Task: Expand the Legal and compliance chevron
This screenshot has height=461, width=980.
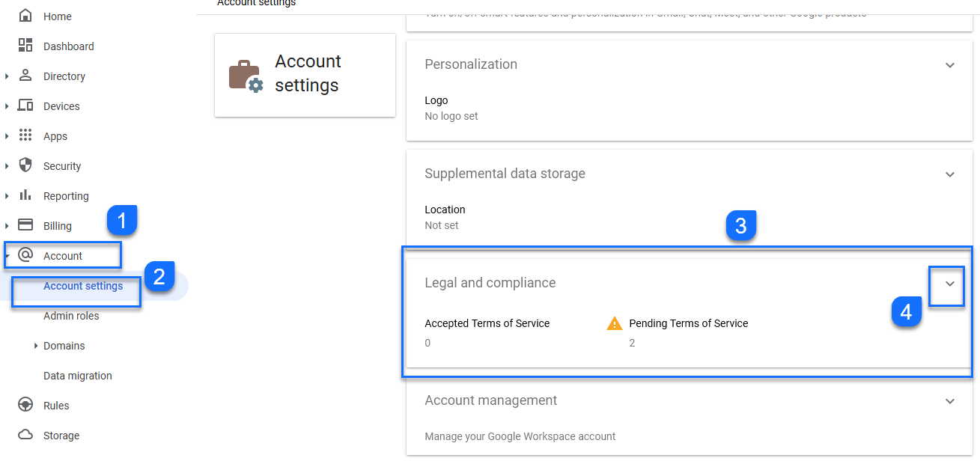Action: point(949,284)
